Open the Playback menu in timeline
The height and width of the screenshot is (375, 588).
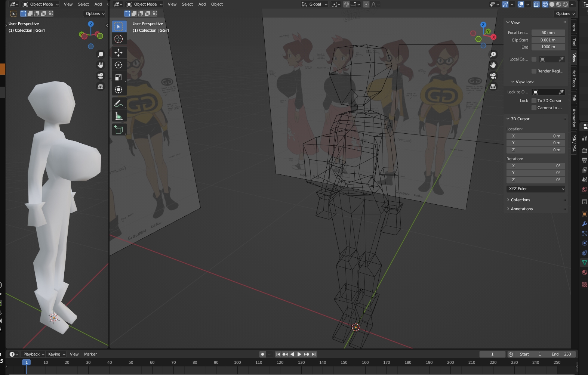(33, 354)
